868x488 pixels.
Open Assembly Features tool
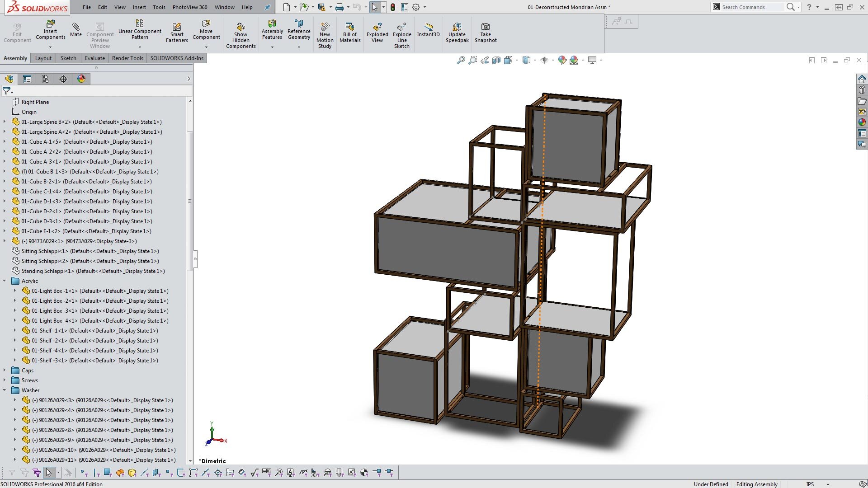272,30
